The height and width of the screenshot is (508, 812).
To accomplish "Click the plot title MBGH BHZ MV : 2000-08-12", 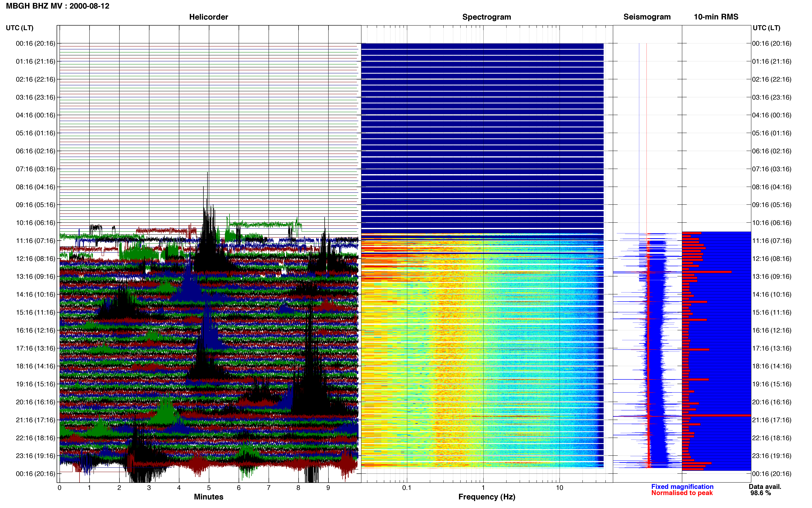I will pyautogui.click(x=57, y=6).
